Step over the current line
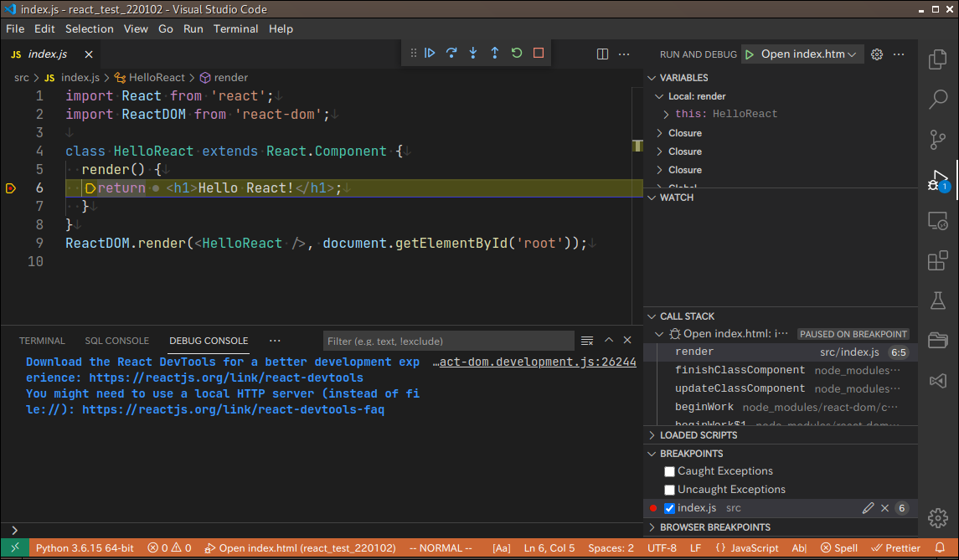The width and height of the screenshot is (959, 560). click(451, 54)
